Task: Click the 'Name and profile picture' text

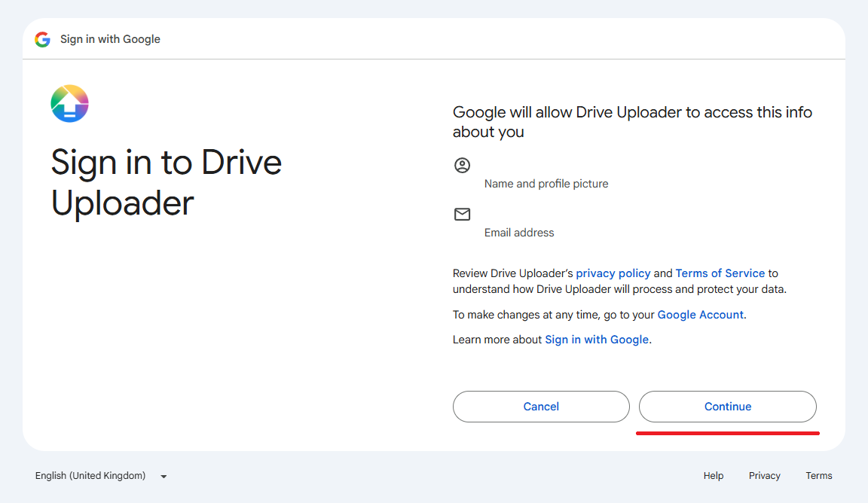Action: click(546, 184)
